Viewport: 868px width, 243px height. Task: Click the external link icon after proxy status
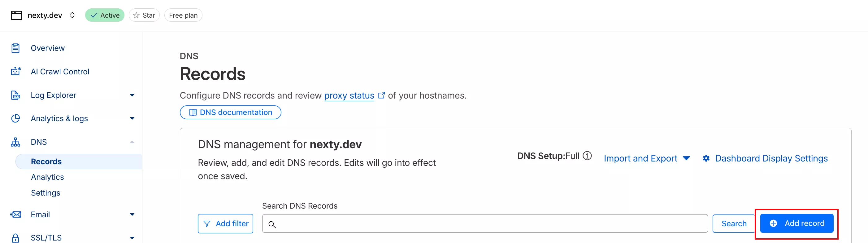pyautogui.click(x=381, y=95)
